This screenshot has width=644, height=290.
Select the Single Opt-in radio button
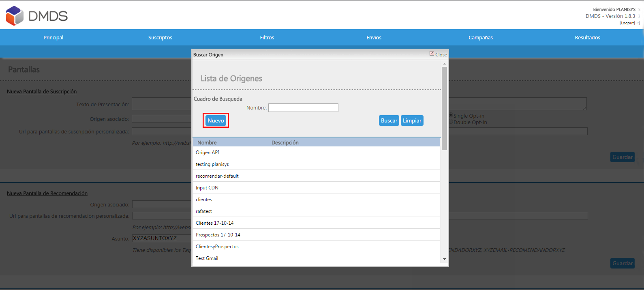pyautogui.click(x=451, y=115)
